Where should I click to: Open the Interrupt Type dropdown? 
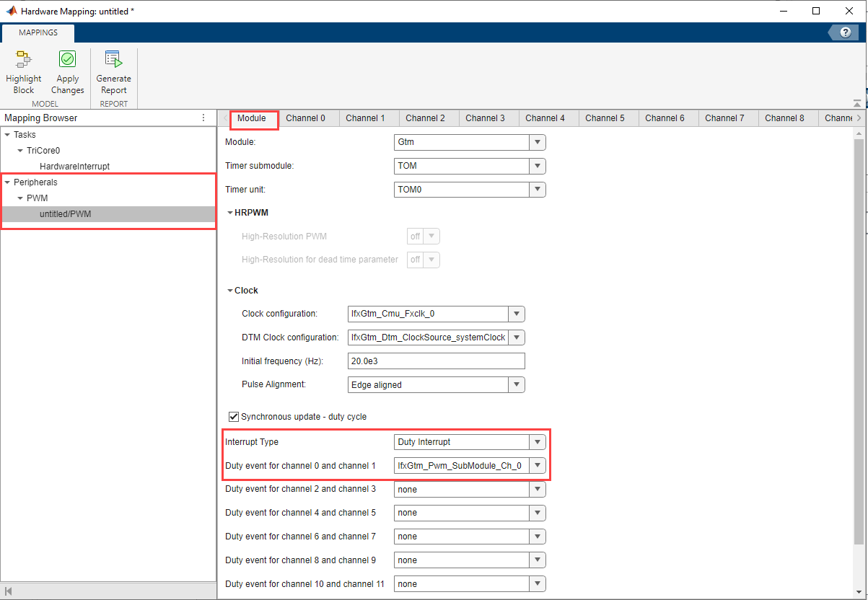(537, 442)
